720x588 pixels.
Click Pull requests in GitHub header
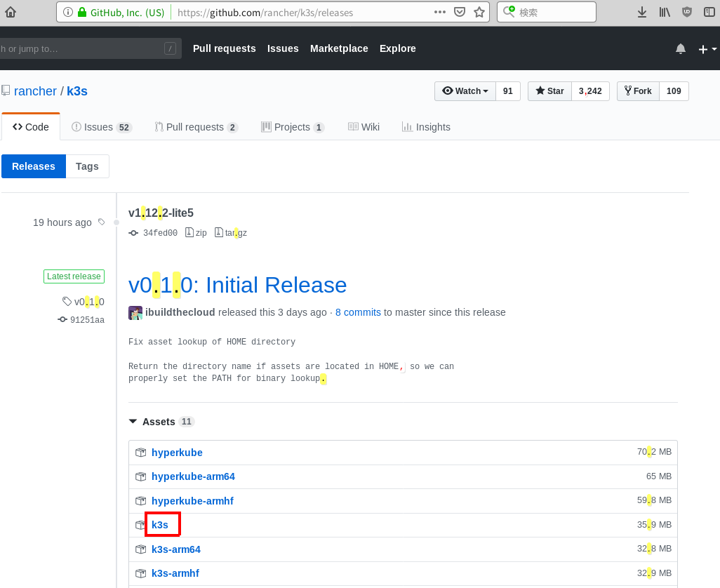coord(224,48)
